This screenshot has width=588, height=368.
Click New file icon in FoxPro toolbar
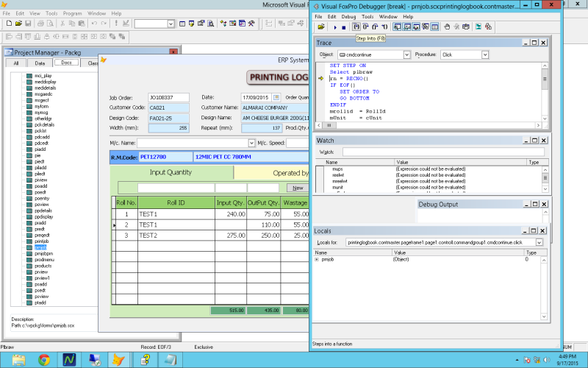click(9, 24)
